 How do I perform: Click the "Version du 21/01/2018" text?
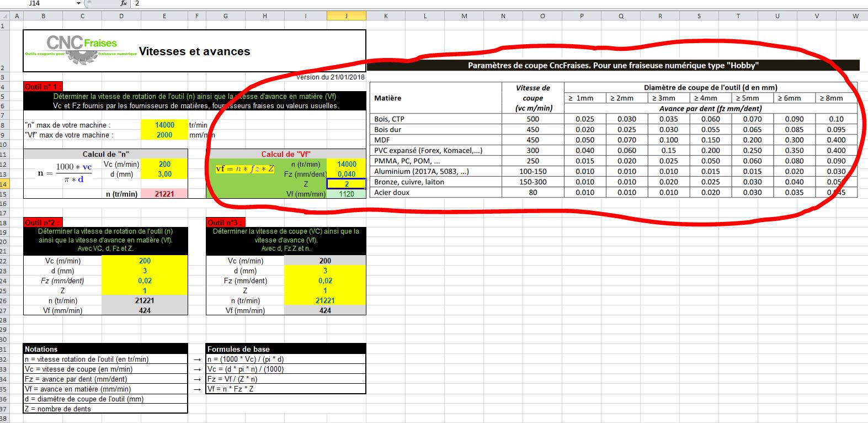click(x=330, y=77)
